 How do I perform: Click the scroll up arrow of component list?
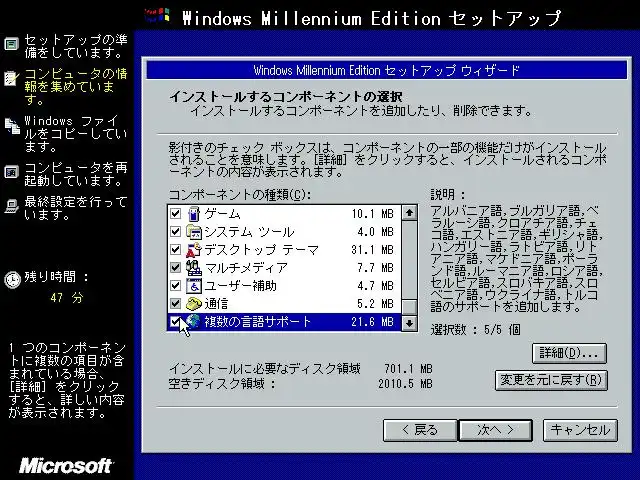point(409,213)
